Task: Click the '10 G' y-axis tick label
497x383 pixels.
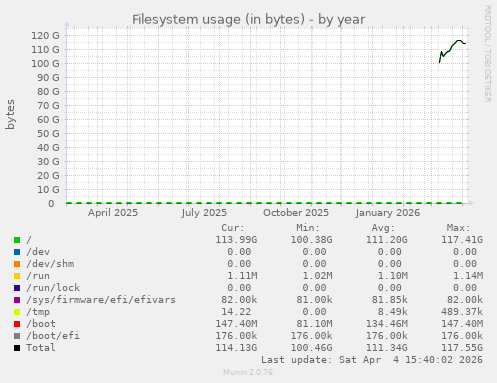Action: coord(48,189)
